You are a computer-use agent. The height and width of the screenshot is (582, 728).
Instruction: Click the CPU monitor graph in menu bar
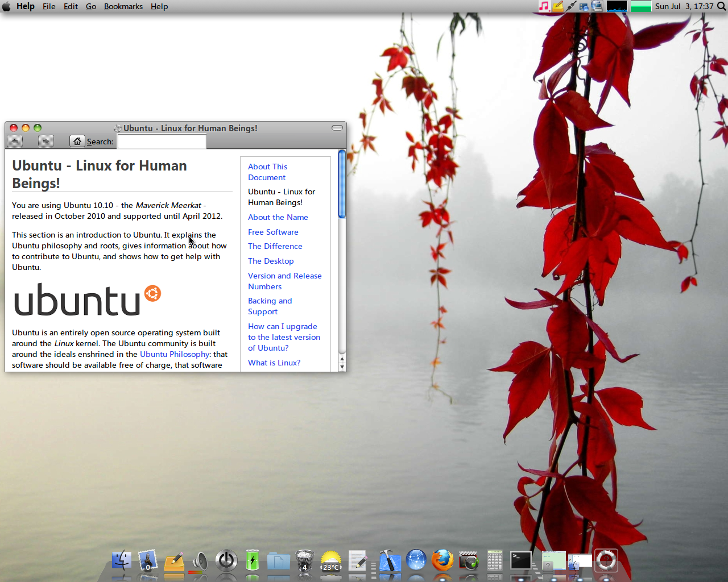[x=617, y=6]
